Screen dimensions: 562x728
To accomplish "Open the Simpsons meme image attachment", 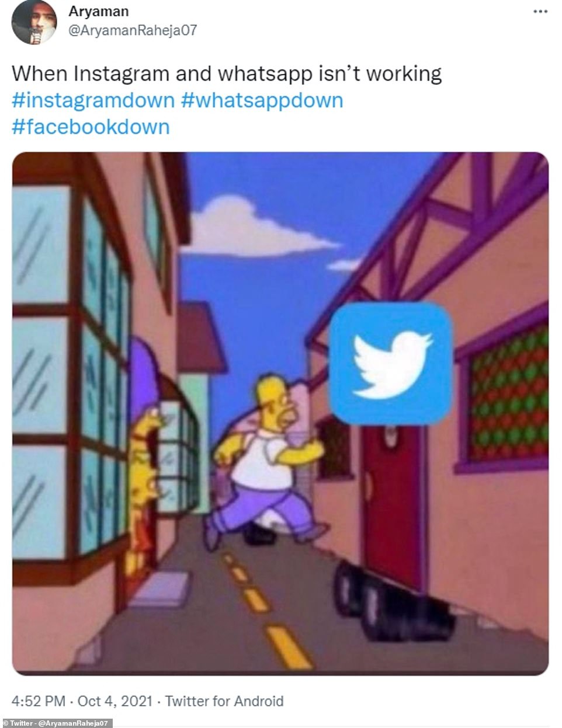I will coord(280,413).
